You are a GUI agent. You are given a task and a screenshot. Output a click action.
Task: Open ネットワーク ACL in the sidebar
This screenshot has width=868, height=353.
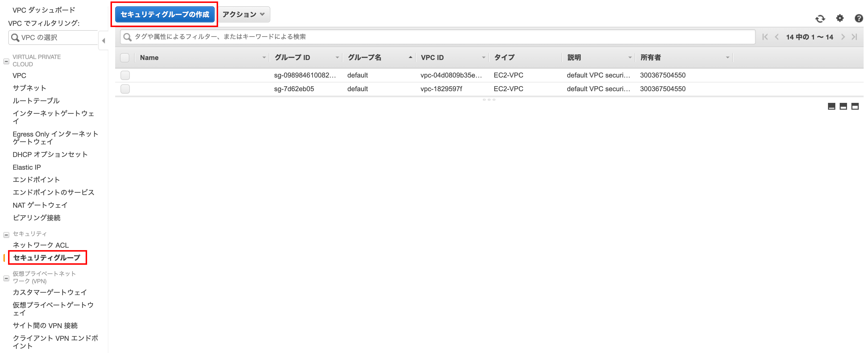pyautogui.click(x=40, y=245)
